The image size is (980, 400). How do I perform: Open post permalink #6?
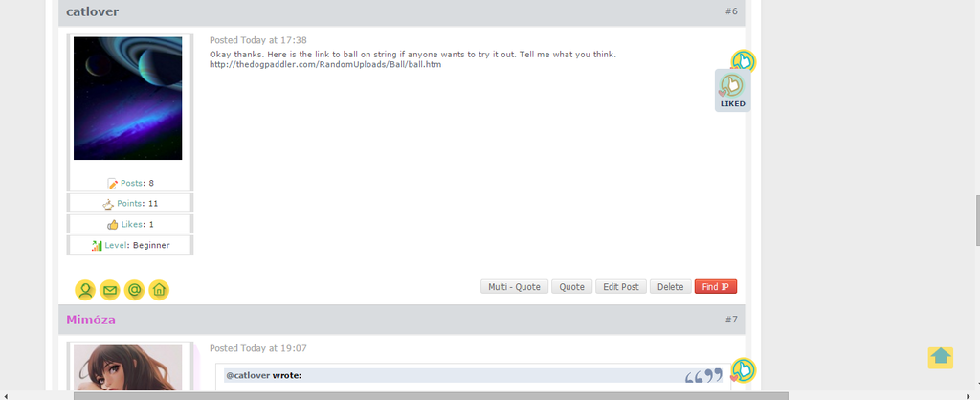point(731,11)
